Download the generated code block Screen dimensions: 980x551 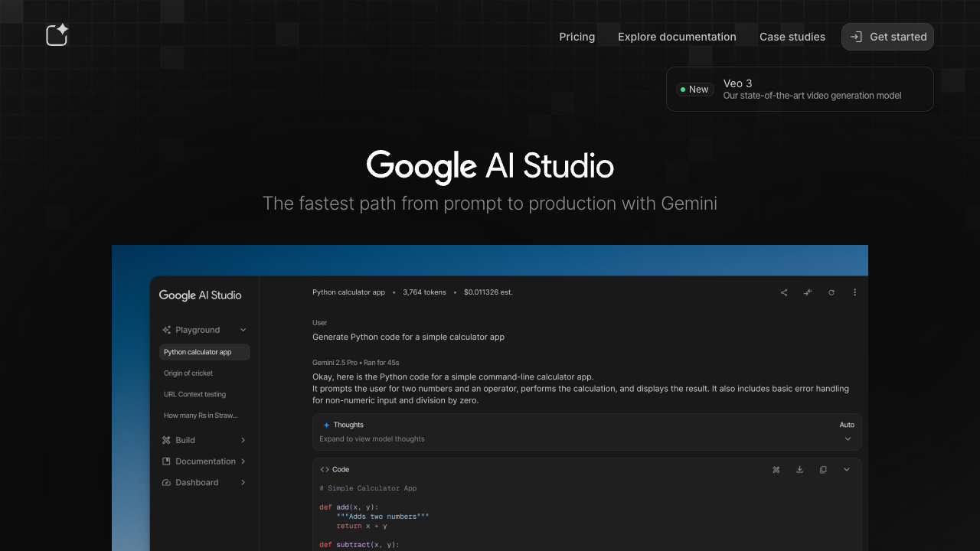click(799, 470)
